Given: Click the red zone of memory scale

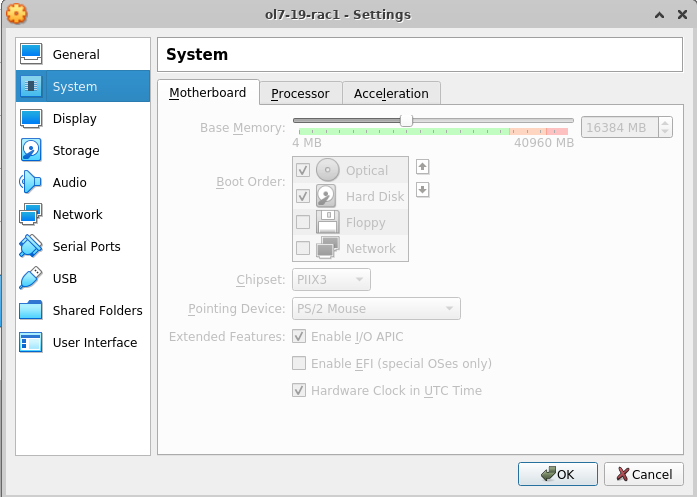Looking at the screenshot, I should 557,131.
